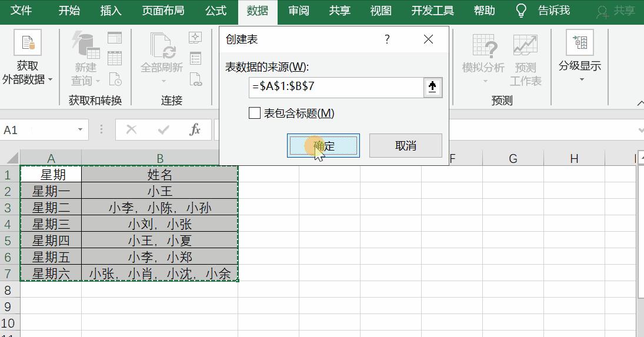Click cell containing 星期一
Viewport: 644px width, 337px height.
(51, 191)
